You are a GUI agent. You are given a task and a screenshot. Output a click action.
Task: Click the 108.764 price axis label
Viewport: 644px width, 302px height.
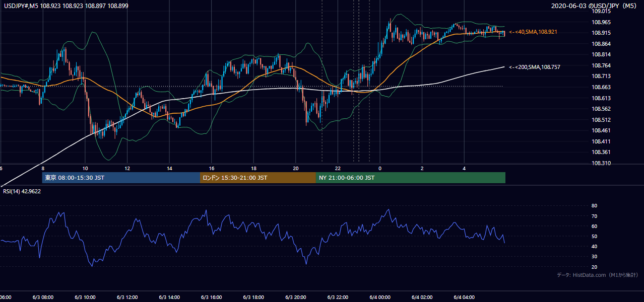tap(601, 65)
